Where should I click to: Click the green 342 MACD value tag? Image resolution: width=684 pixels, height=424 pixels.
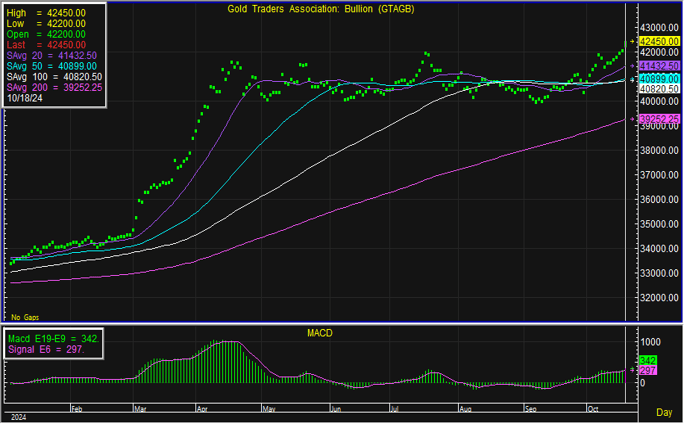tap(646, 359)
